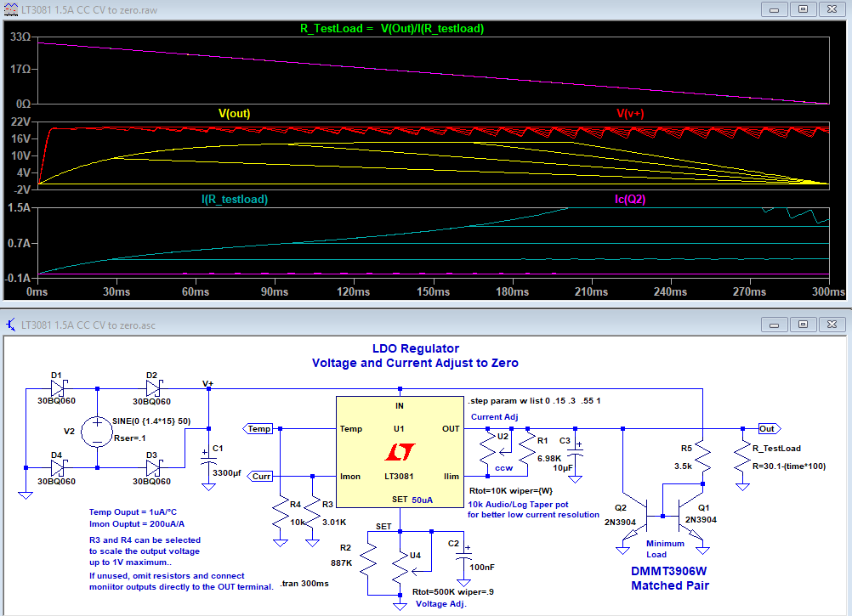Click the 300ms time axis label

pos(829,291)
